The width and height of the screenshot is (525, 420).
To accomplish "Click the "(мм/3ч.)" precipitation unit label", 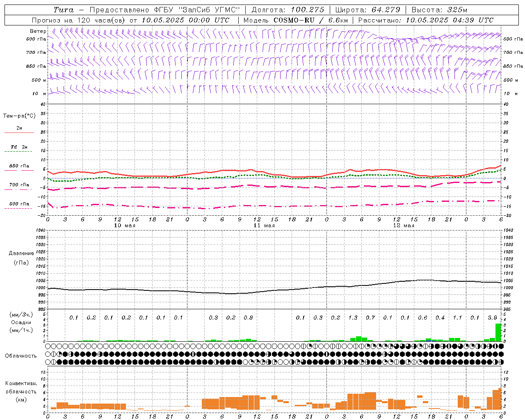I will pos(21,315).
